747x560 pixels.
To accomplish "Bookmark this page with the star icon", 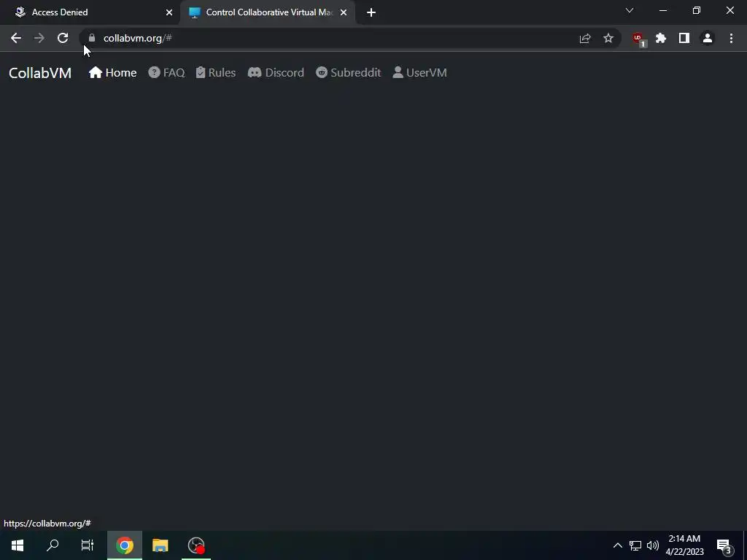I will pyautogui.click(x=608, y=38).
